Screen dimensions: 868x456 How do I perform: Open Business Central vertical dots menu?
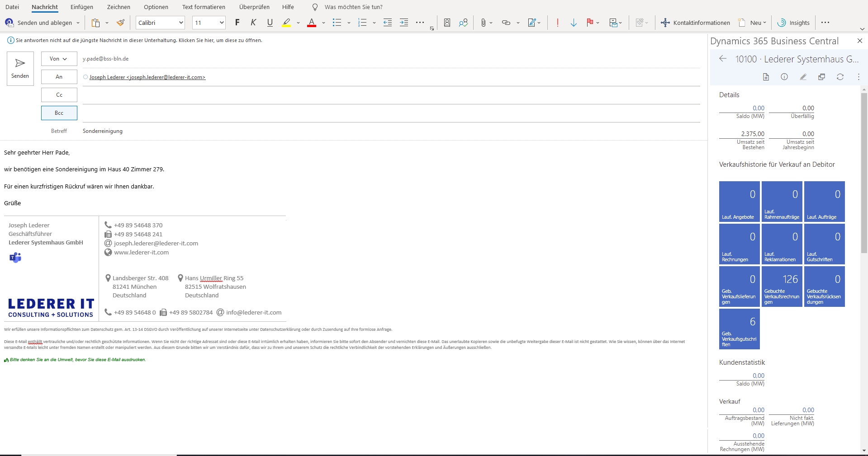click(x=859, y=77)
